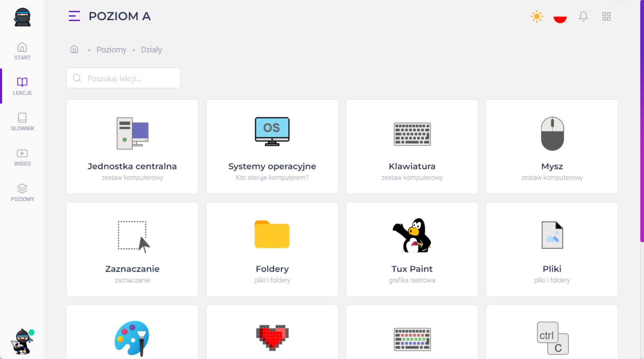
Task: Open START in the sidebar
Action: (x=22, y=51)
